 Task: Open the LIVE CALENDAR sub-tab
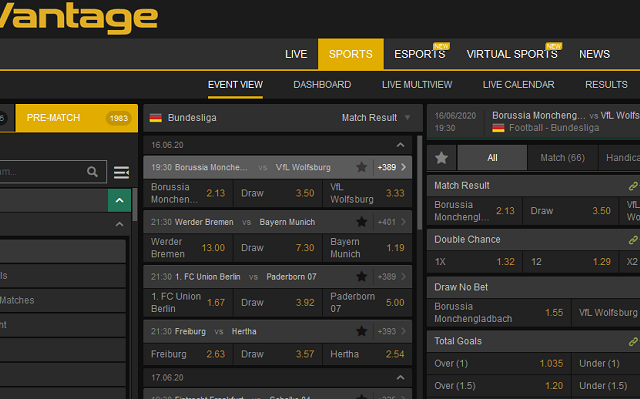518,85
